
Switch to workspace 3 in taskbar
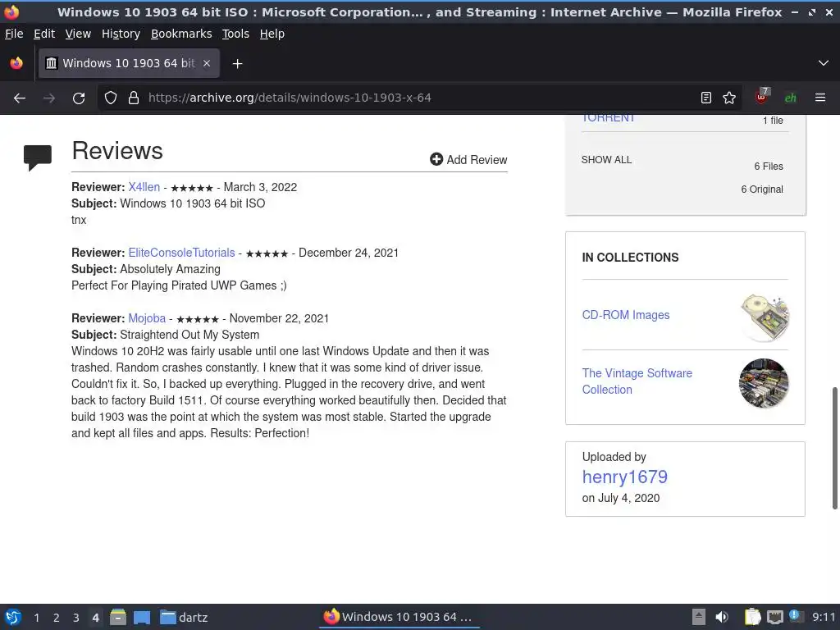pos(75,618)
